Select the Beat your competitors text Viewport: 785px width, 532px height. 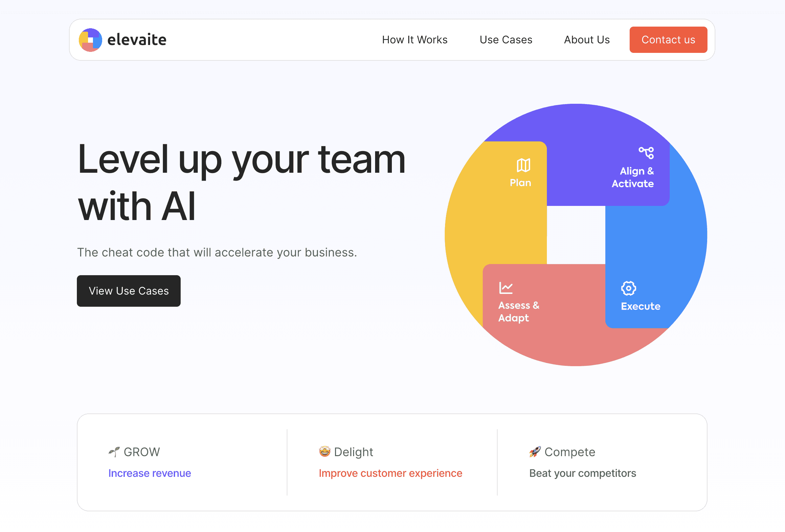coord(582,473)
